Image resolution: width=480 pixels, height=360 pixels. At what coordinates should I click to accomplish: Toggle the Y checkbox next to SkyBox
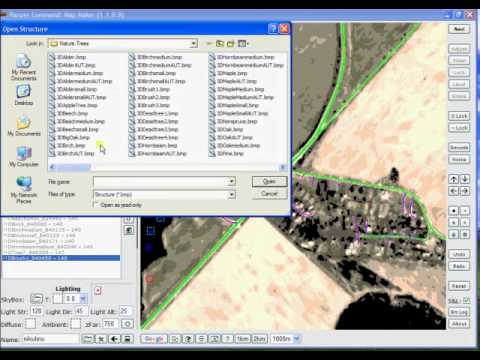click(58, 299)
